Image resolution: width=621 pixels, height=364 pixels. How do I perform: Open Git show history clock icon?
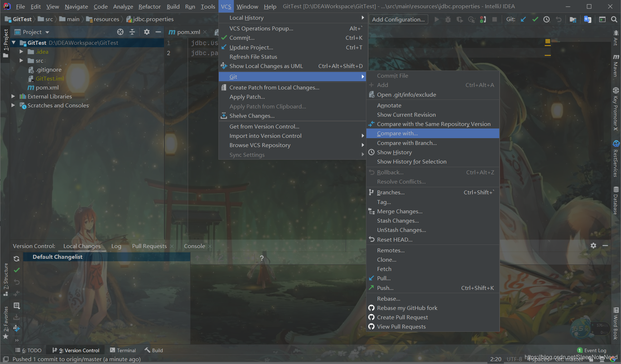pos(547,19)
